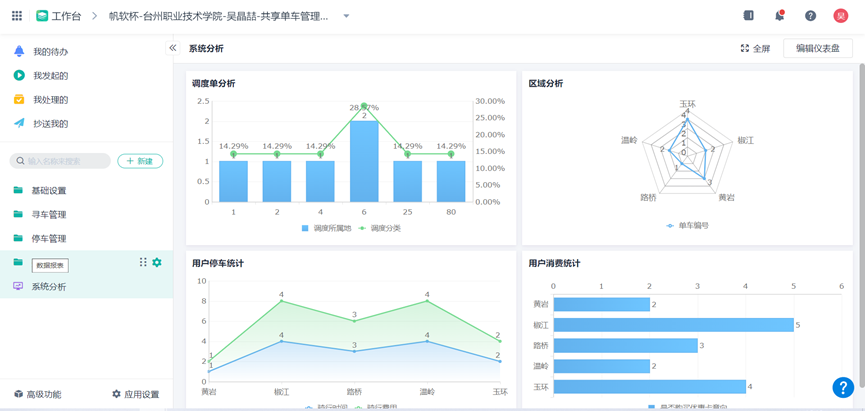Expand the 基础设置 folder
The width and height of the screenshot is (865, 411).
48,190
